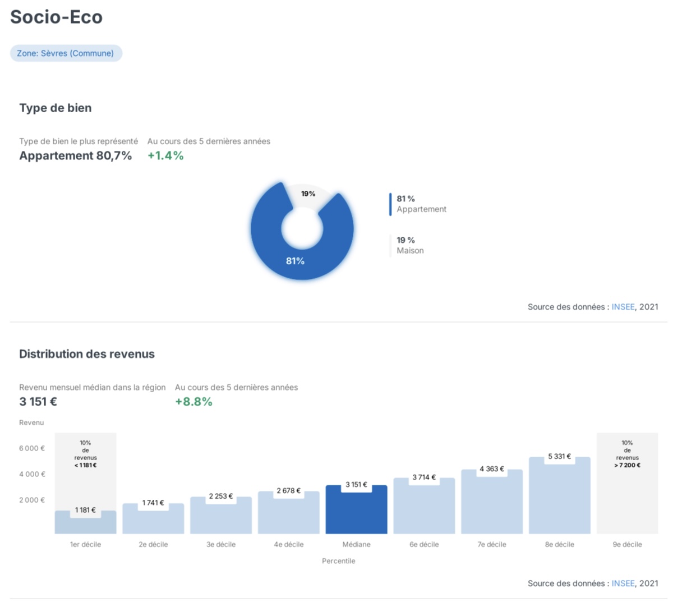Click the 3e décile bar showing 2 253 €

point(221,518)
